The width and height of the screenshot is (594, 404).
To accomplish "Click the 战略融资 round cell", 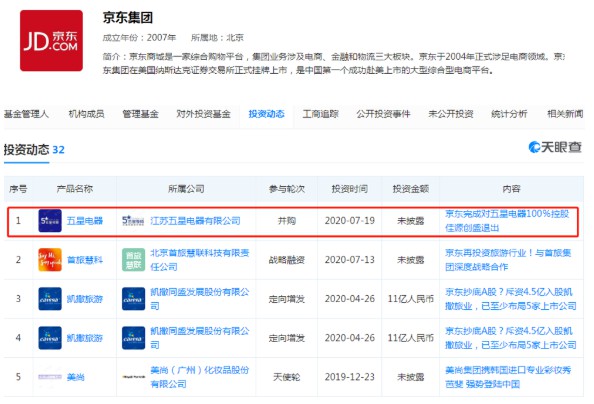I will click(287, 260).
